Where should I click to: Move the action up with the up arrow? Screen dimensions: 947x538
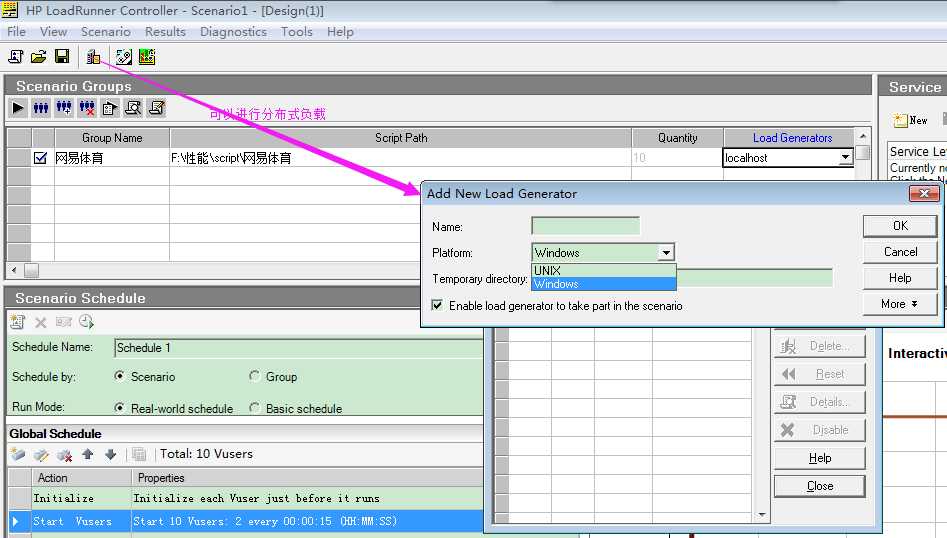click(88, 454)
